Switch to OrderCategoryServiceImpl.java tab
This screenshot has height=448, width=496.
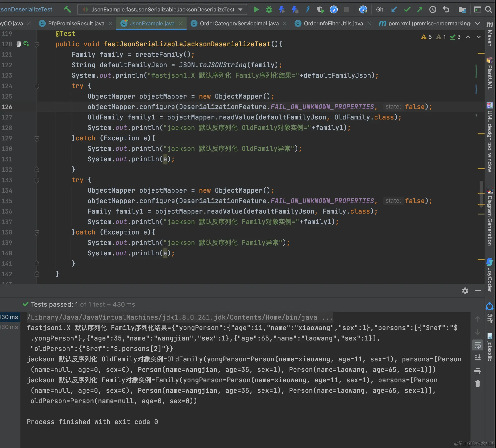(x=239, y=23)
